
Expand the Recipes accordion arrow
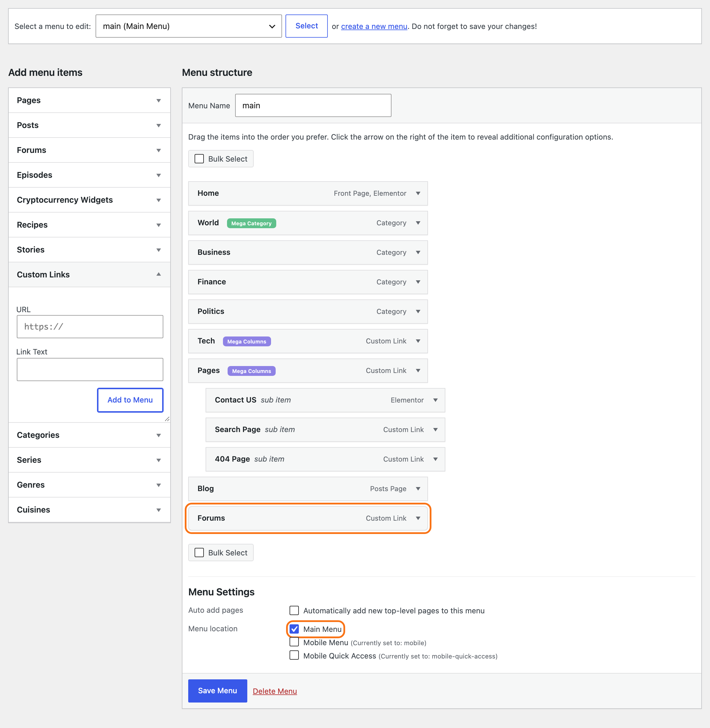pyautogui.click(x=158, y=225)
